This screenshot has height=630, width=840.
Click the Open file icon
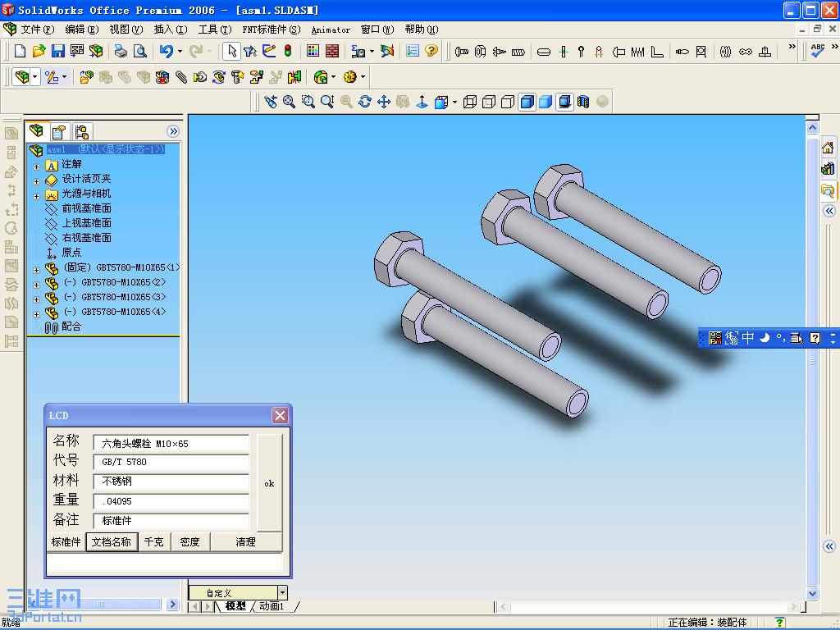point(39,51)
